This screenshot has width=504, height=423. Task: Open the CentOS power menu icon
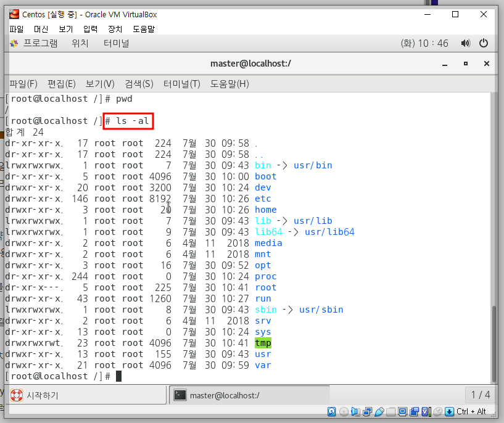[x=484, y=43]
